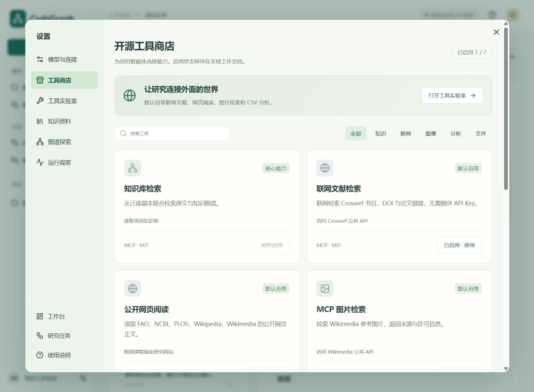Screen dimensions: 534x392
Task: Click the globe icon in the banner
Action: [x=130, y=96]
